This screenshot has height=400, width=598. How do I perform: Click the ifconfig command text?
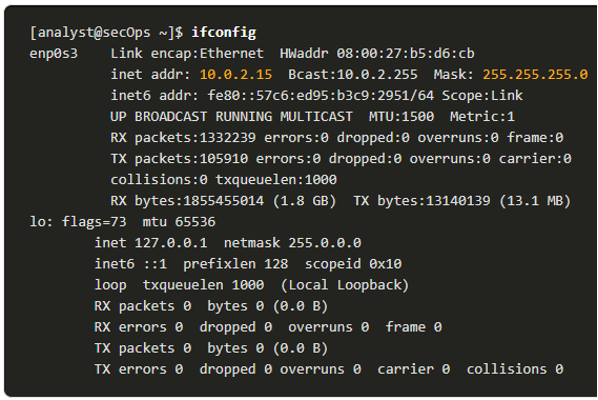[x=223, y=32]
